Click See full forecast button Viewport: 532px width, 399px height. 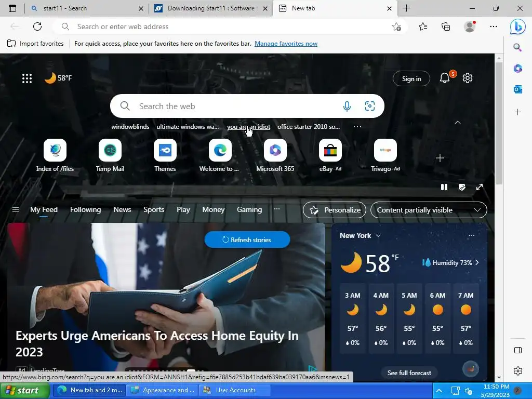(x=409, y=373)
